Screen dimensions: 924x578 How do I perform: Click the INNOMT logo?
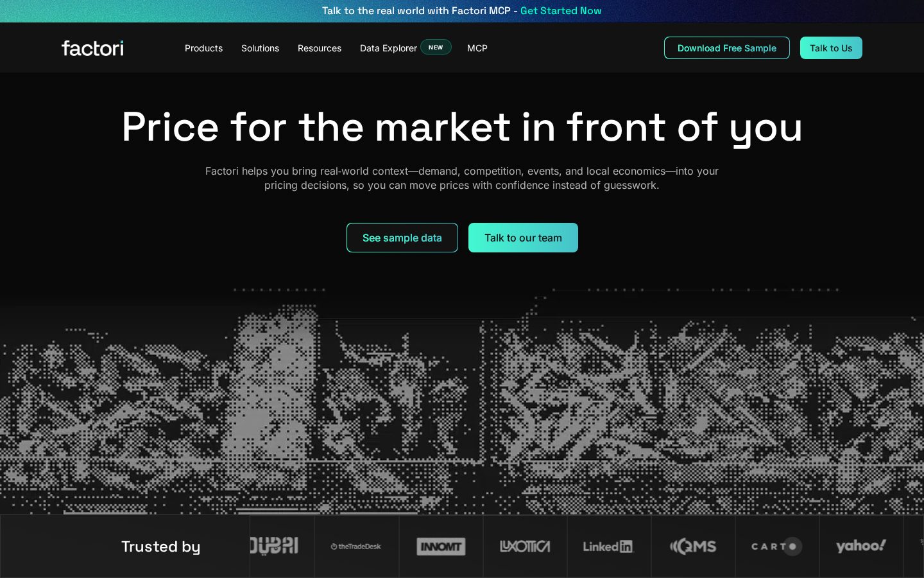point(441,547)
